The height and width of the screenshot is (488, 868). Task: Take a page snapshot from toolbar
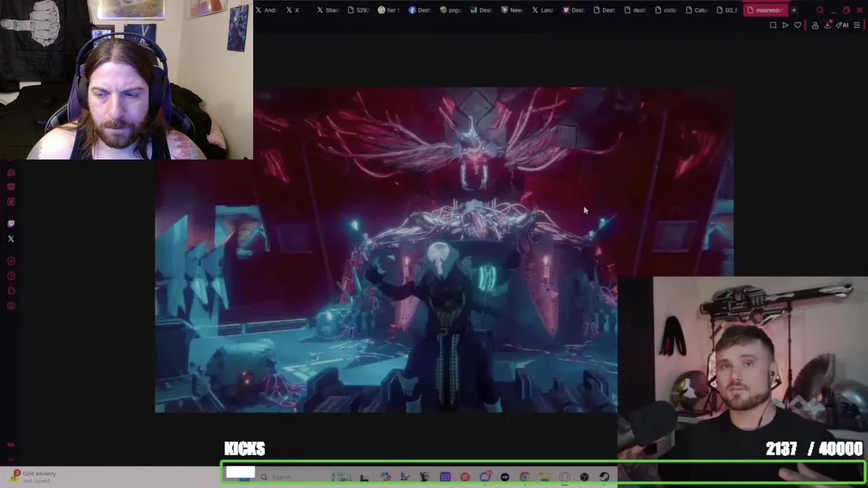773,25
